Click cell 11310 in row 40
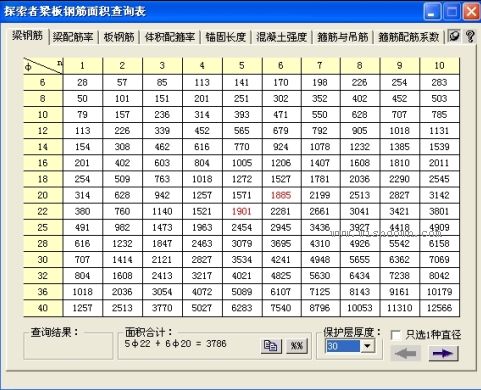The height and width of the screenshot is (390, 481). pyautogui.click(x=400, y=308)
